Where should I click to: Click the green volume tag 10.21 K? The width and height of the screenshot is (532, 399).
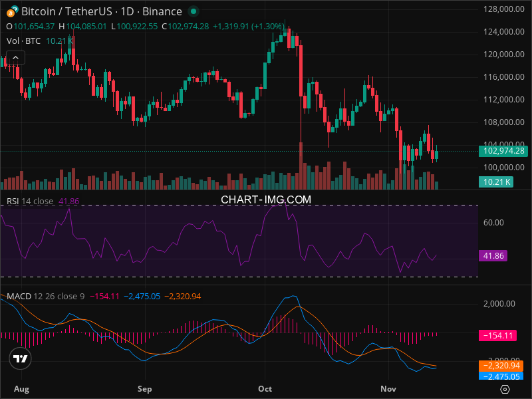click(497, 182)
